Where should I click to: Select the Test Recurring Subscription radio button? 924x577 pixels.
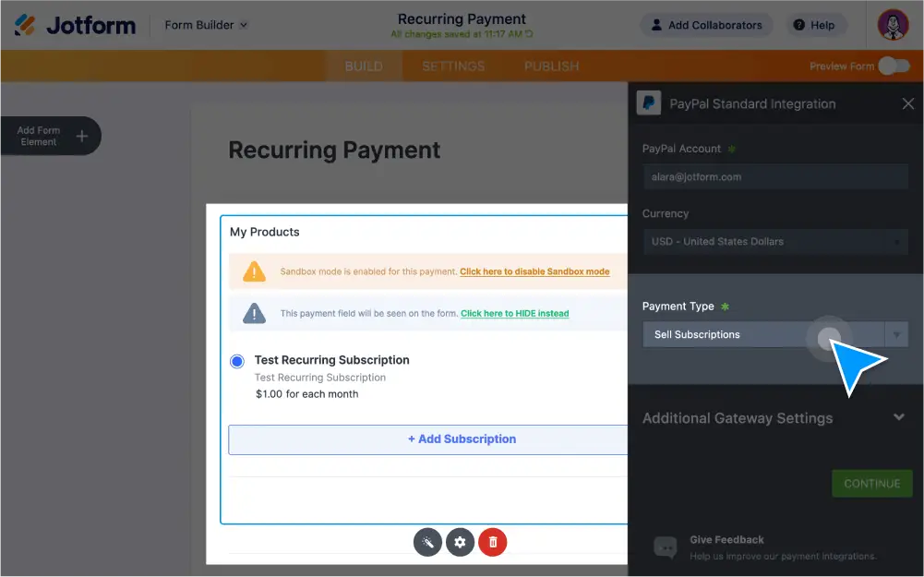coord(237,360)
